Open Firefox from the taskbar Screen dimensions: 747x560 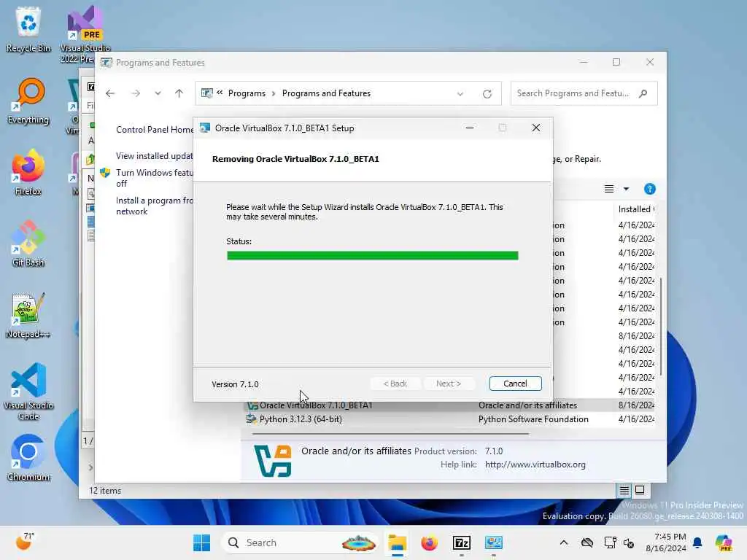429,542
